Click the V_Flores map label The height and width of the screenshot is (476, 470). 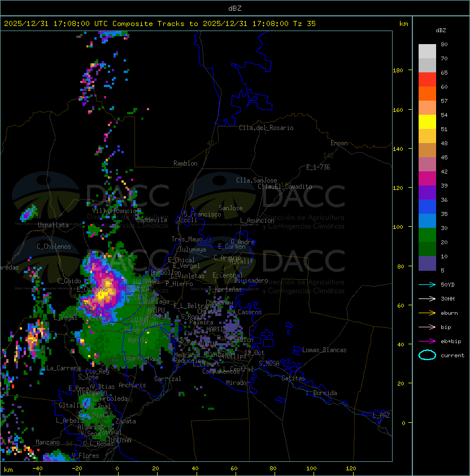click(x=85, y=456)
